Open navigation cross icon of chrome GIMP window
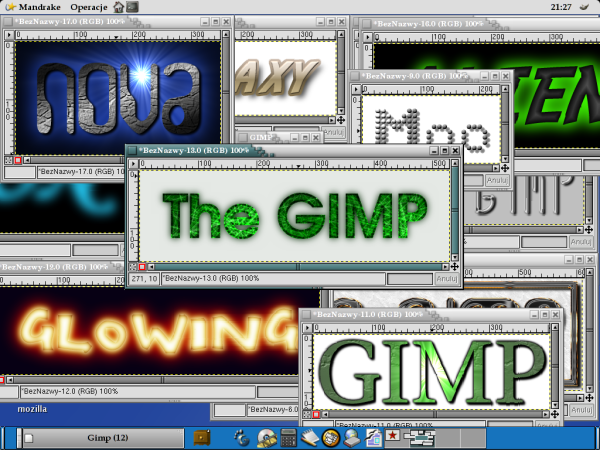The width and height of the screenshot is (600, 450). click(589, 230)
